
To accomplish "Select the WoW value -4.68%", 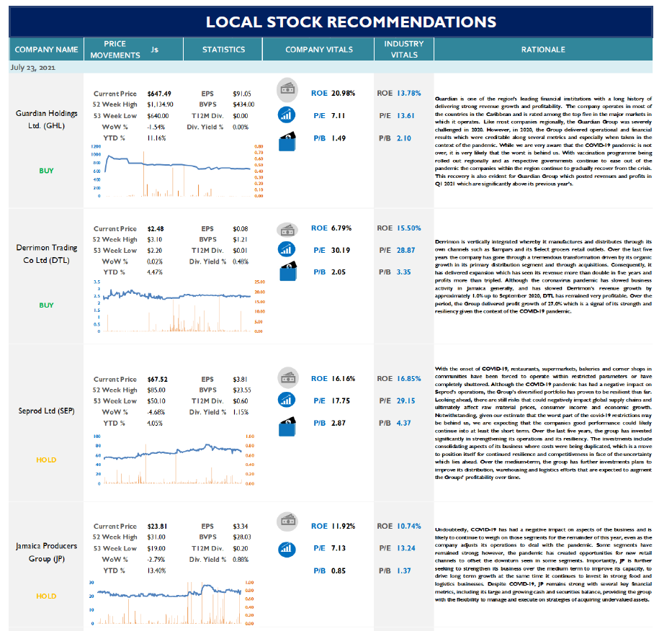I will click(156, 412).
